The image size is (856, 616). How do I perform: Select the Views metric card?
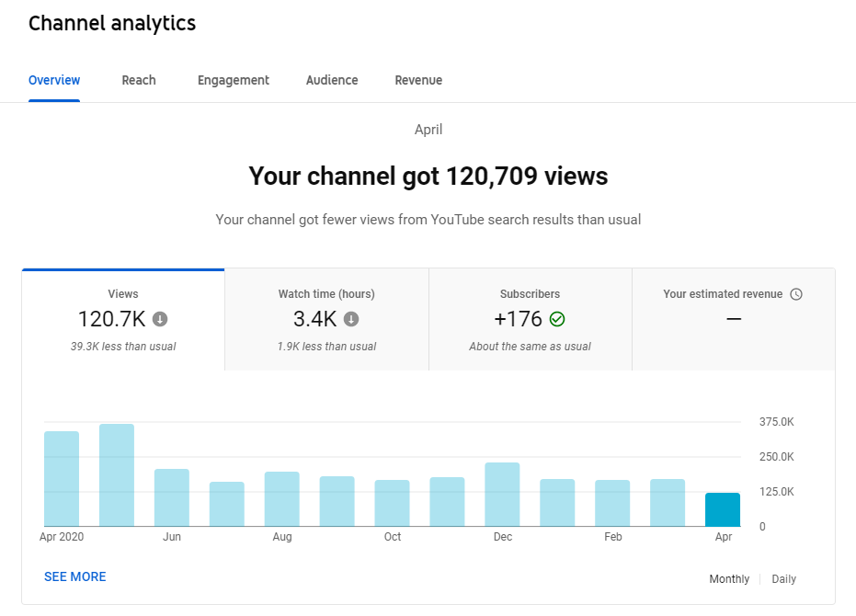tap(123, 320)
